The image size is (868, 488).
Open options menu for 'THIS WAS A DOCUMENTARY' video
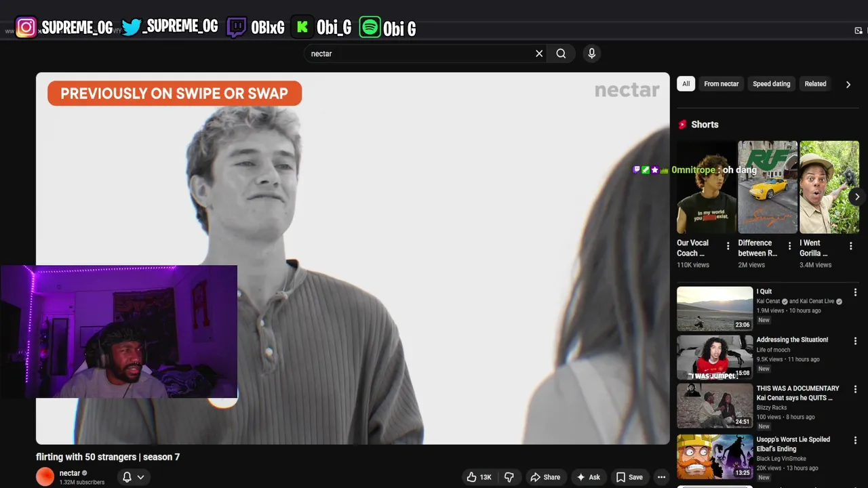[x=855, y=390]
